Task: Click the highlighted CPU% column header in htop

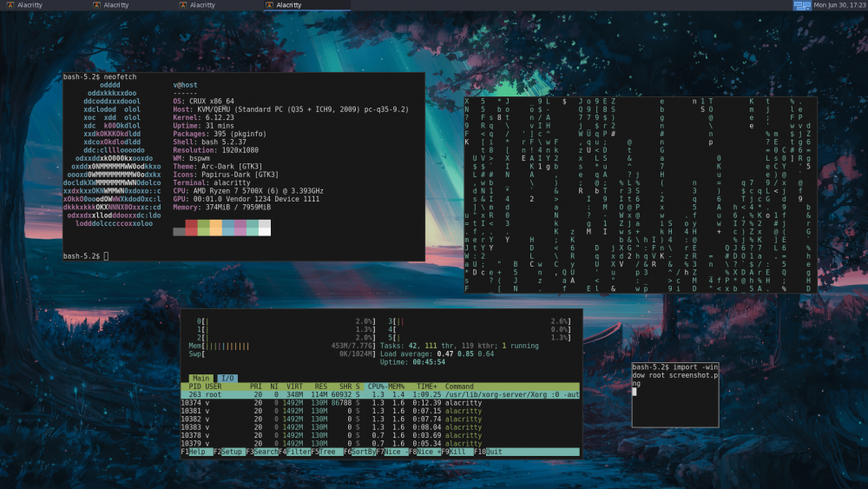Action: (x=376, y=387)
